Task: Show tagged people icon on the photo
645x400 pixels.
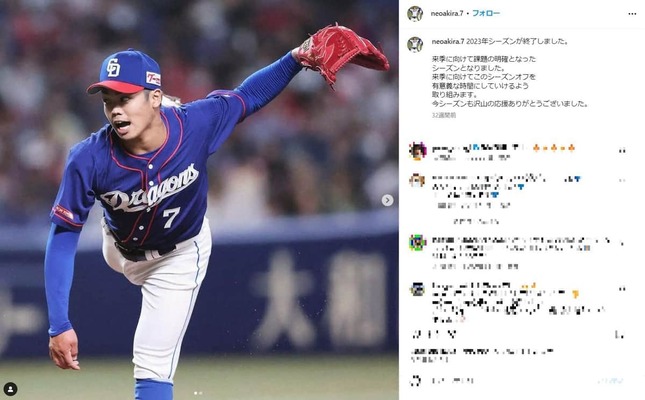Action: [10, 388]
